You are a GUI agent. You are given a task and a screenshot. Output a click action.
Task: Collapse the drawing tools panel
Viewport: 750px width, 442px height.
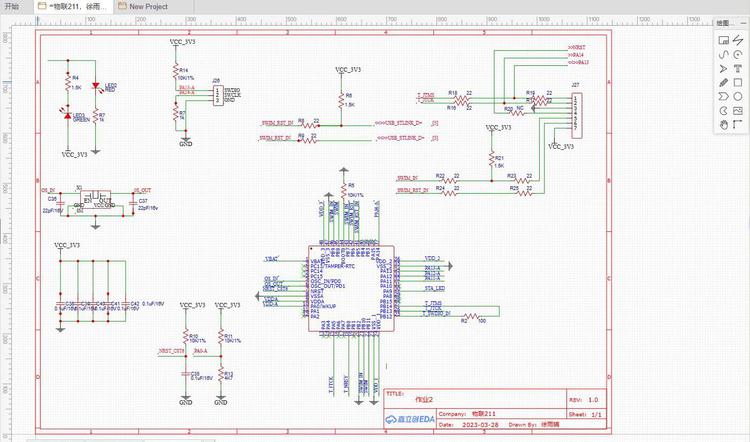point(743,22)
